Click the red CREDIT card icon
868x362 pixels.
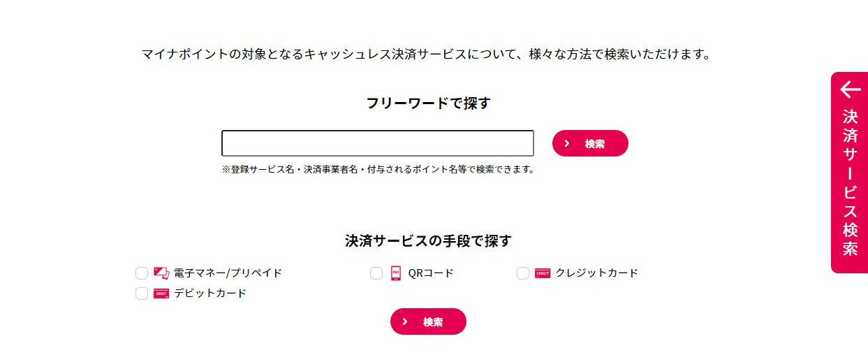tap(543, 273)
